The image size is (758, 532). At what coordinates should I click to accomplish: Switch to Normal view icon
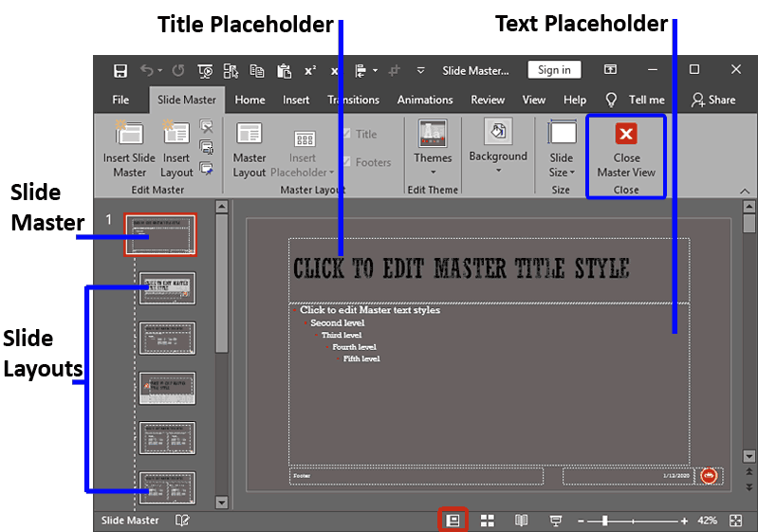point(453,520)
